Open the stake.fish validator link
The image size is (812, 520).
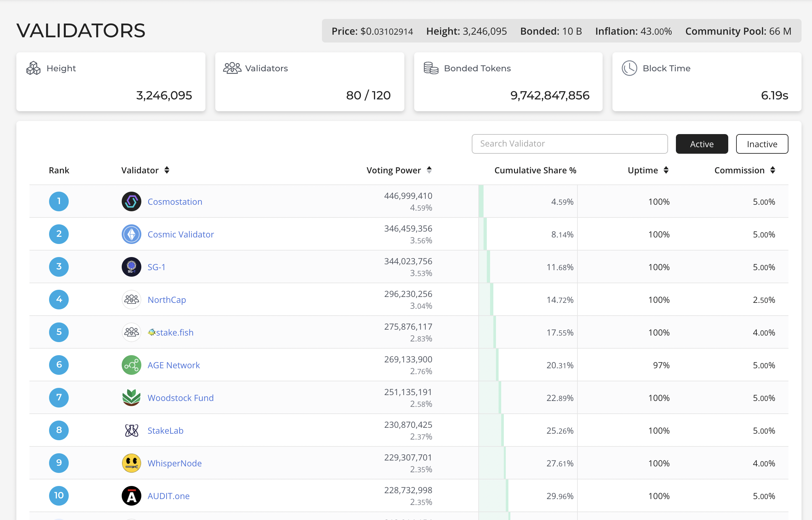[174, 333]
